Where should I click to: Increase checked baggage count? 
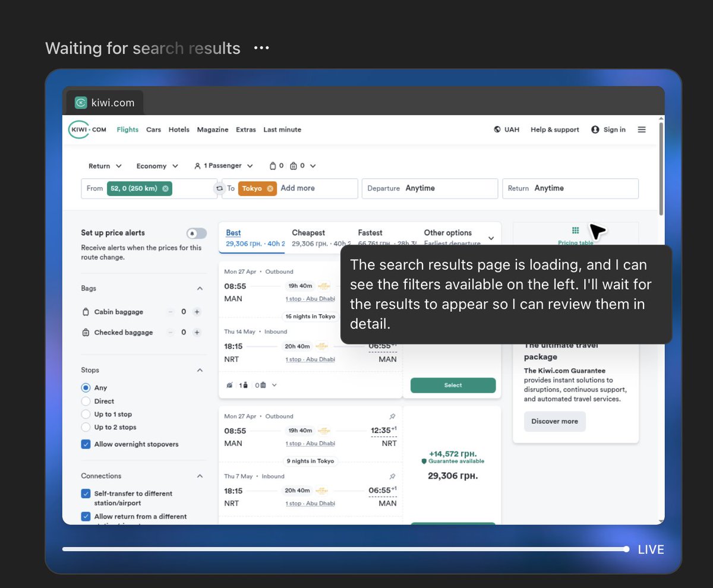tap(197, 333)
